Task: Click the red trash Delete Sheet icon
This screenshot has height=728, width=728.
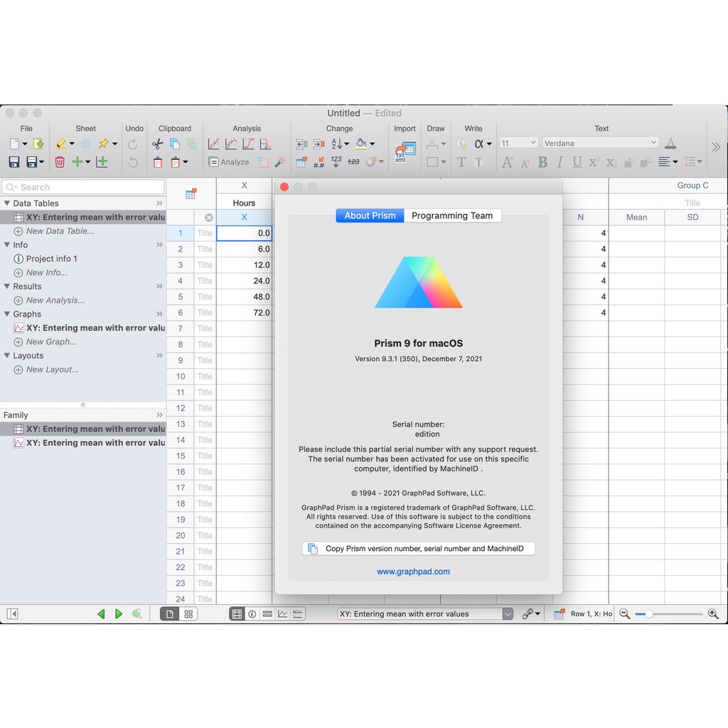Action: (60, 162)
